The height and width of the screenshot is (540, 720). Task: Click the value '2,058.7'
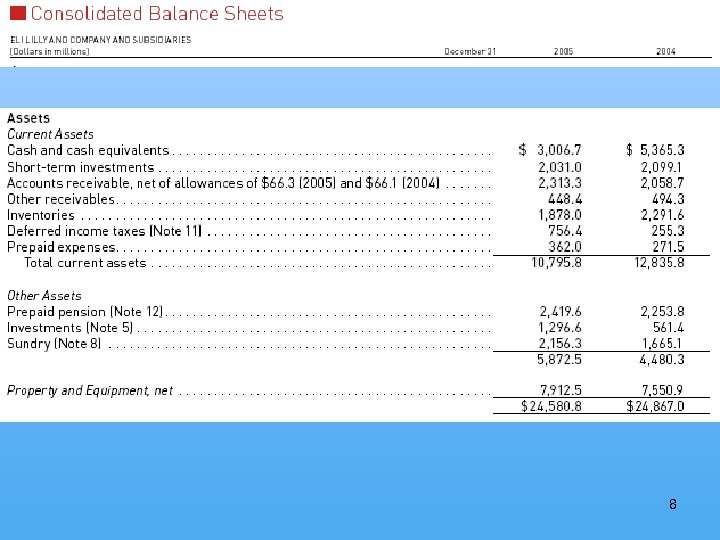663,183
